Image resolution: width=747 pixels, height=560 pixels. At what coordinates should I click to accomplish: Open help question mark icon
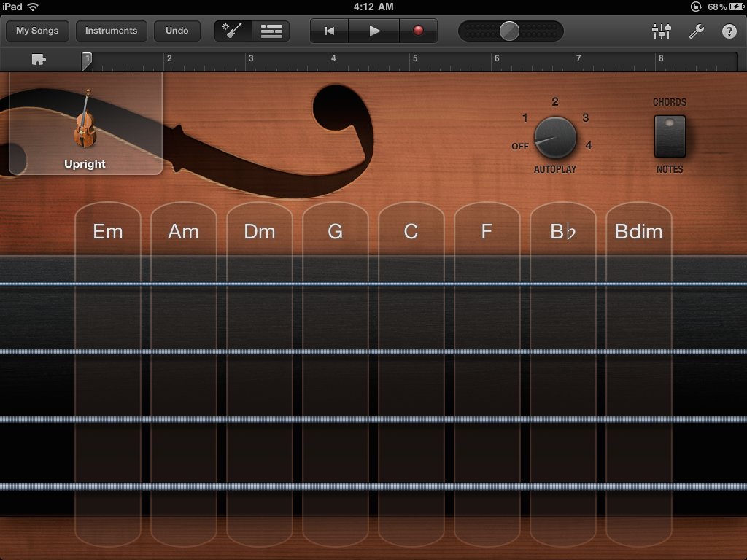(x=729, y=31)
